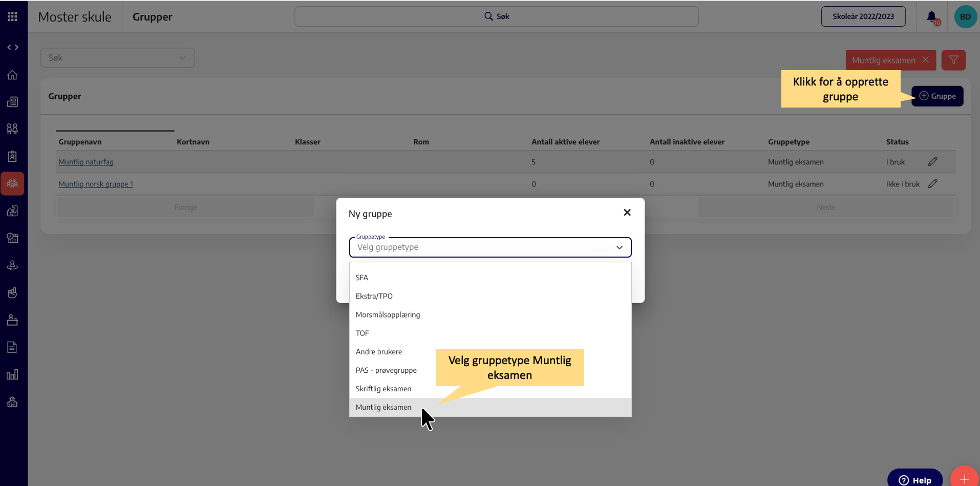Screen dimensions: 980x486
Task: Go to the Home icon in sidebar
Action: (12, 75)
